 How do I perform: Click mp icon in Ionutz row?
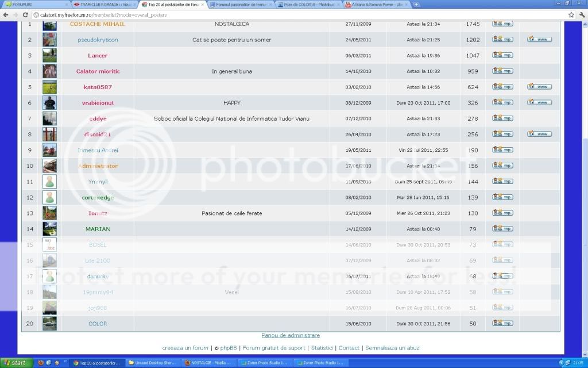(502, 213)
